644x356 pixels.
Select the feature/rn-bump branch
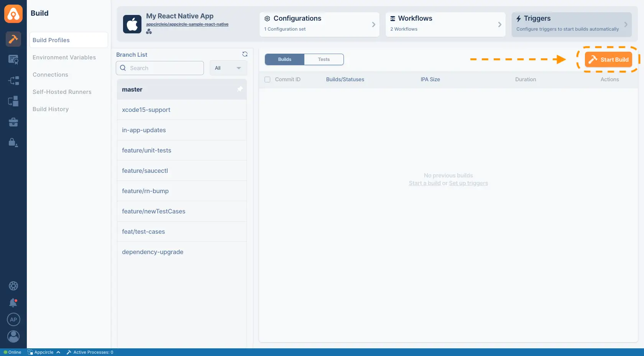click(182, 191)
